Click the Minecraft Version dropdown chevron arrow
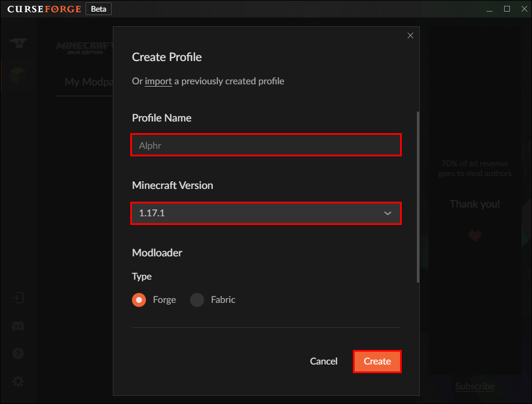The image size is (532, 404). 388,213
